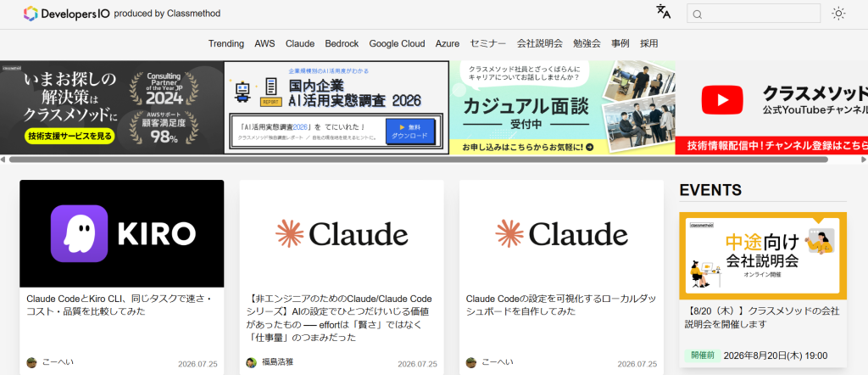Open the Azure navigation item
The height and width of the screenshot is (375, 868).
tap(448, 44)
